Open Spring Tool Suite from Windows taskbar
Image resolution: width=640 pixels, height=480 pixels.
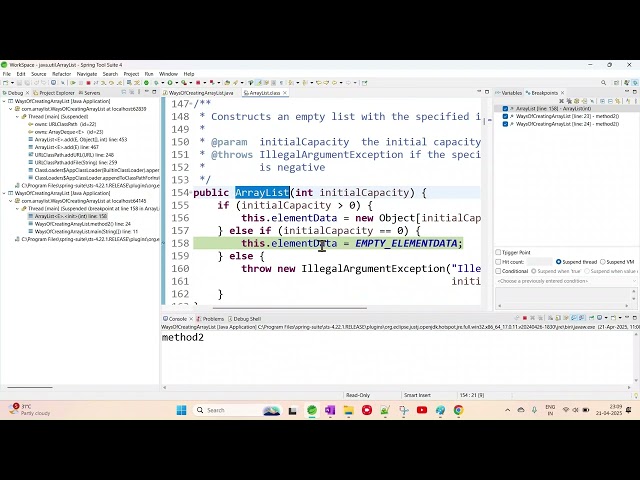coord(312,410)
